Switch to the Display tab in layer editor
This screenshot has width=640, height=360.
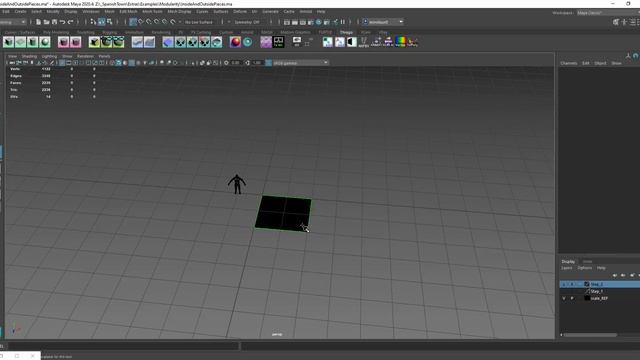tap(568, 262)
